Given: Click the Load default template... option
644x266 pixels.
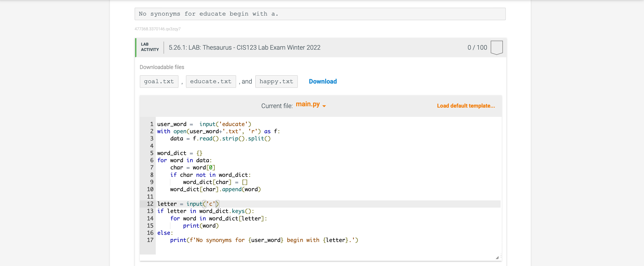Looking at the screenshot, I should point(465,106).
